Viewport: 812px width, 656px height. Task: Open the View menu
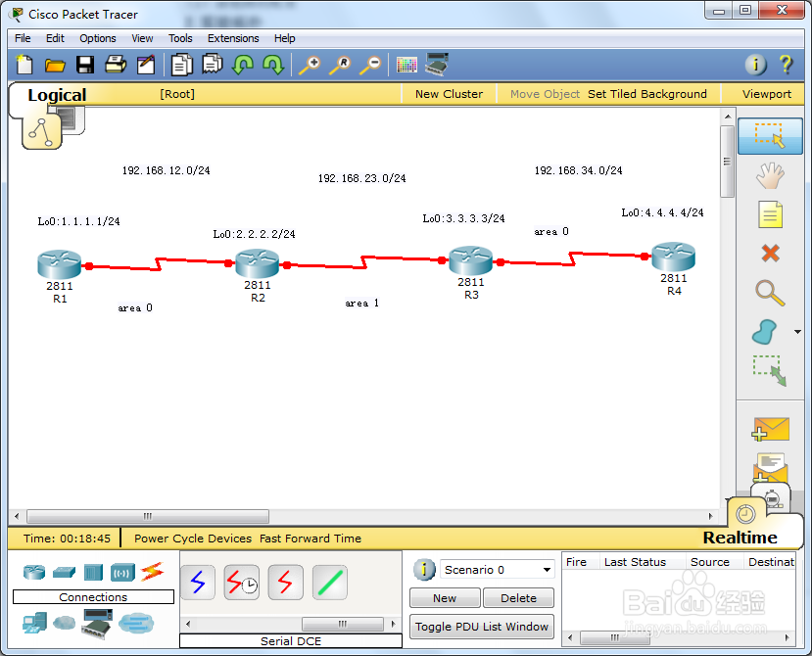142,38
